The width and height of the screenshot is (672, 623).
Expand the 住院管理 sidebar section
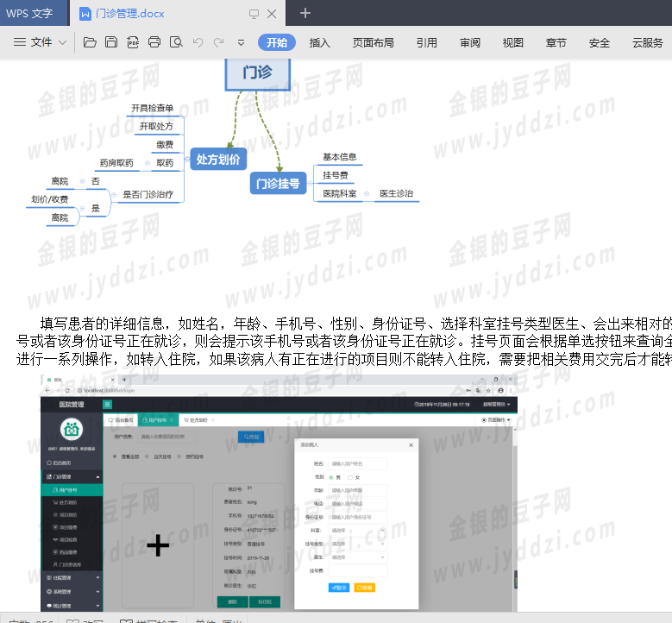72,577
